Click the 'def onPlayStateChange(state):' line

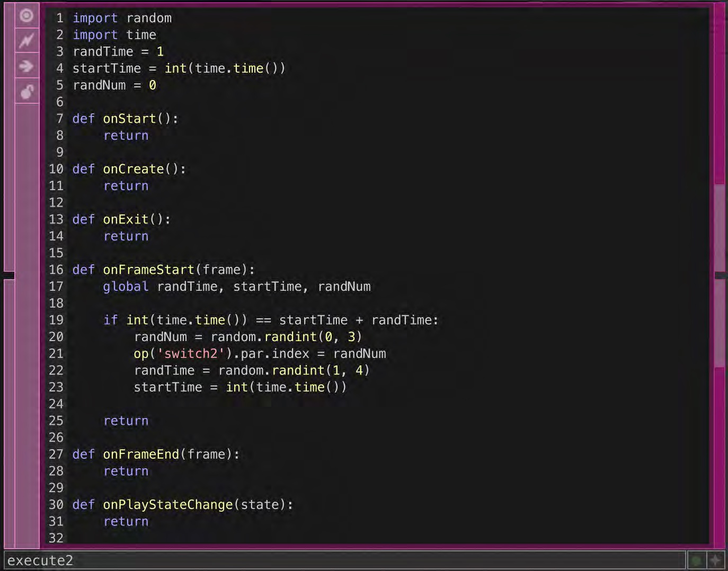coord(183,505)
